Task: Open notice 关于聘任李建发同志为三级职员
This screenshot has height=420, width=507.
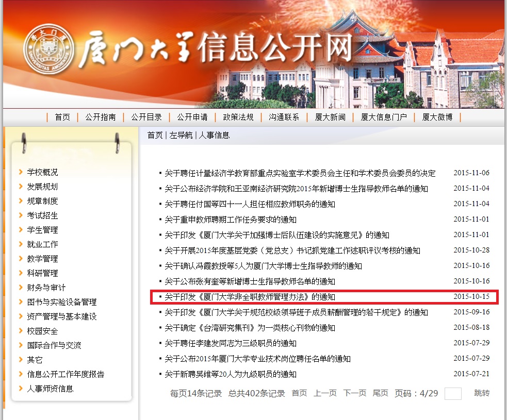Action: 230,343
